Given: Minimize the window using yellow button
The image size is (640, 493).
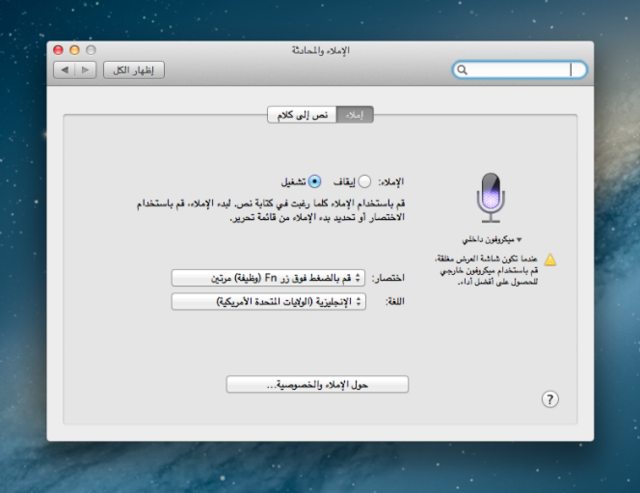Looking at the screenshot, I should coord(74,50).
